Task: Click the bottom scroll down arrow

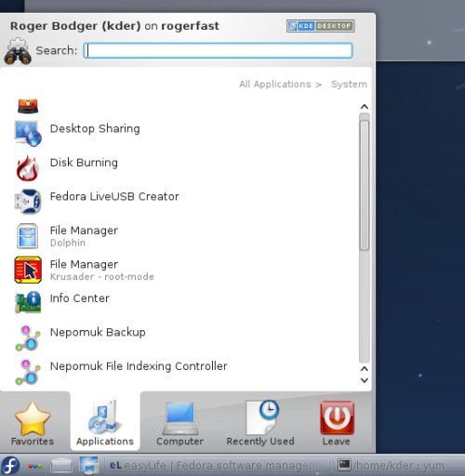Action: click(x=365, y=380)
